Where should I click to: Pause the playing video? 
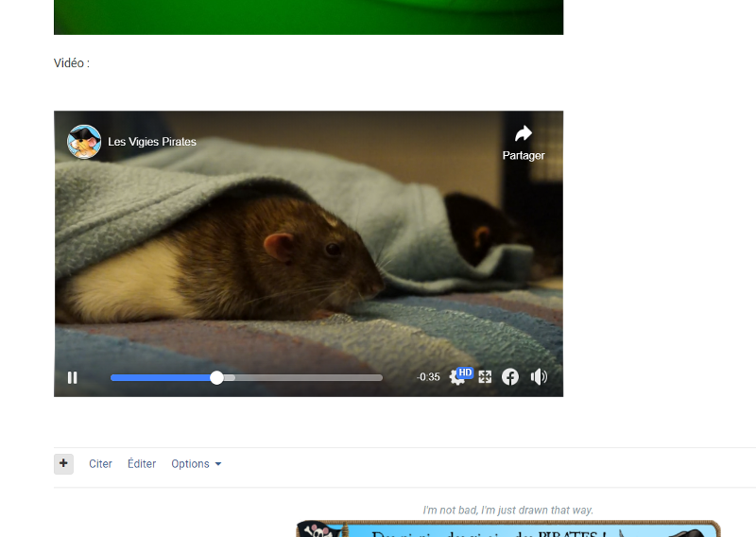pyautogui.click(x=73, y=377)
